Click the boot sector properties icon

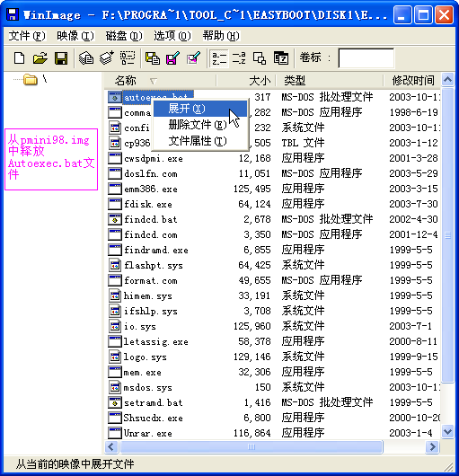tap(281, 58)
